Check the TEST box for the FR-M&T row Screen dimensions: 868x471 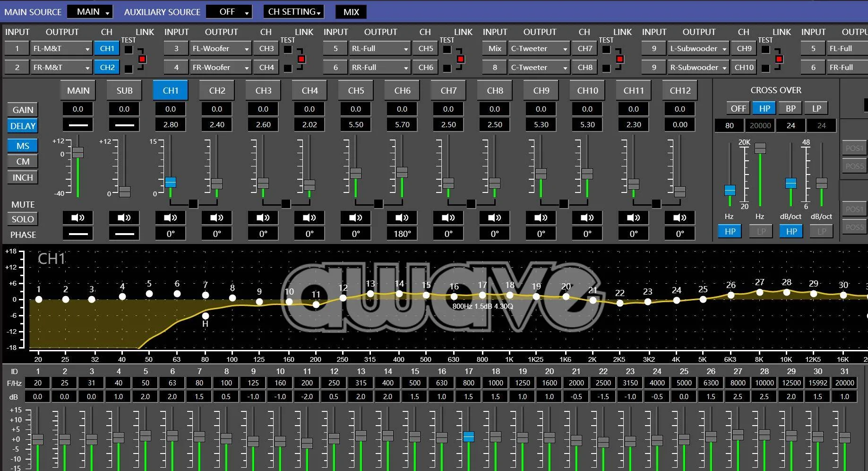point(129,69)
